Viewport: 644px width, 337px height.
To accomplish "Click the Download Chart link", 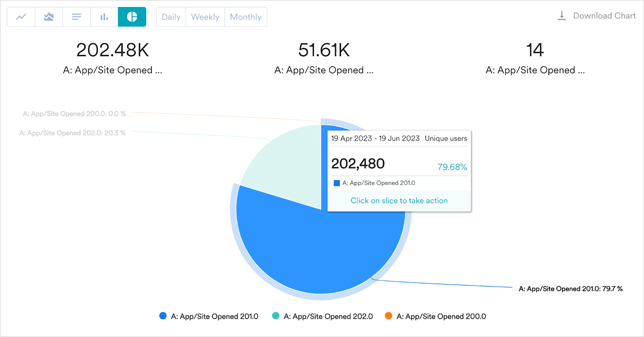I will (604, 16).
